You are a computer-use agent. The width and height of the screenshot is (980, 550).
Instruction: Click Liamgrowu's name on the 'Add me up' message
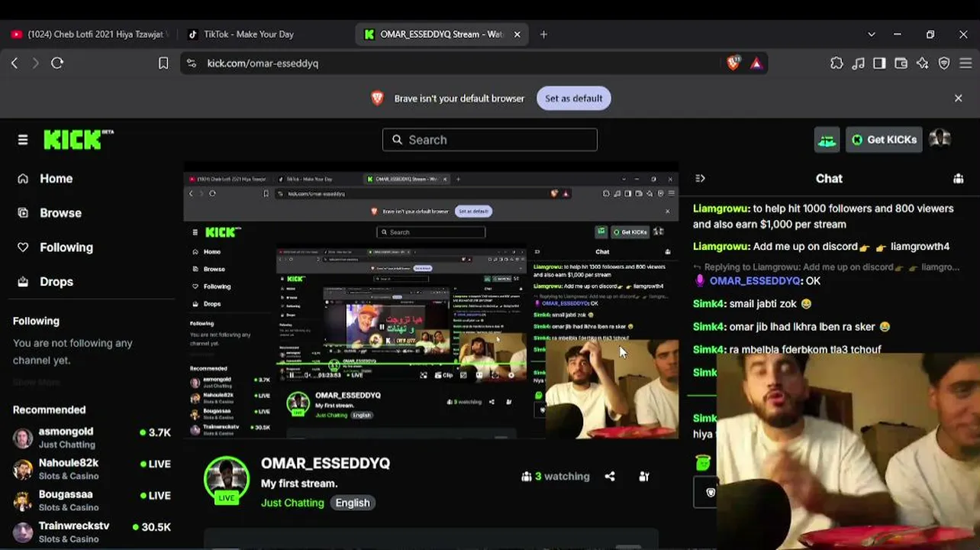(720, 247)
